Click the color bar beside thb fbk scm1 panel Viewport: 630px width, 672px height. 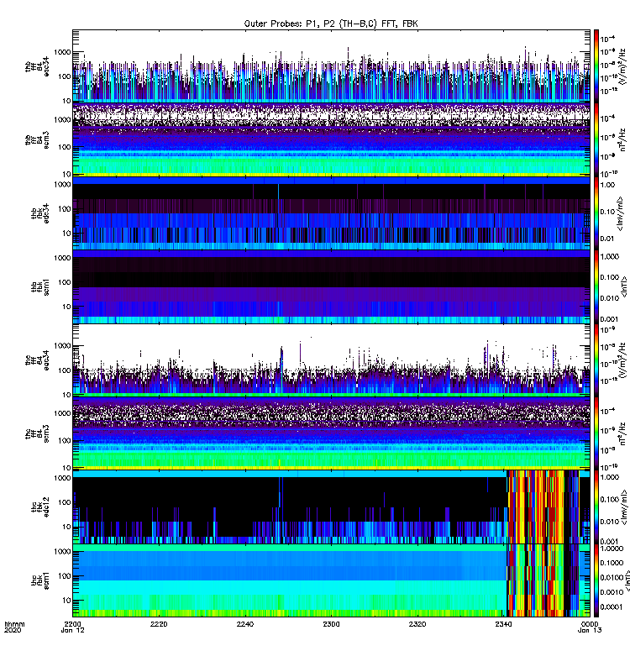(x=596, y=287)
